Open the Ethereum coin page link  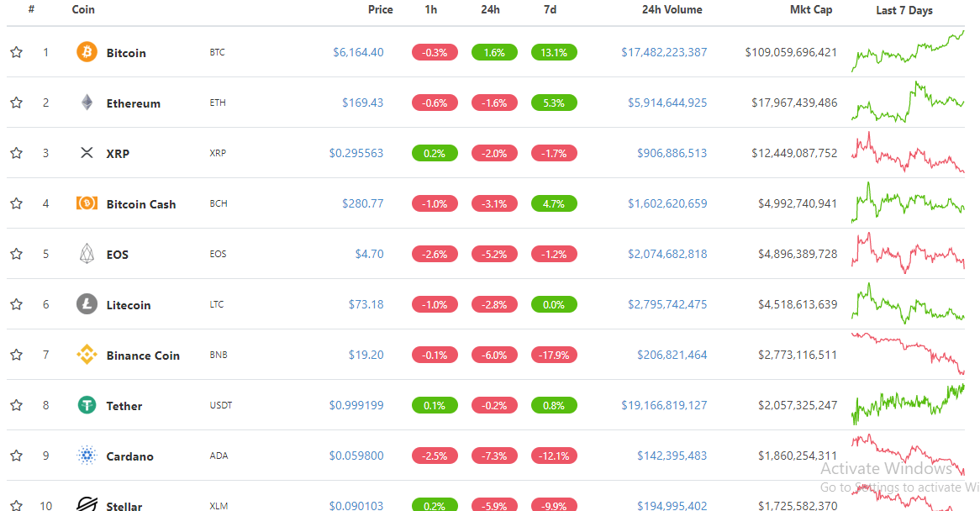(x=133, y=103)
